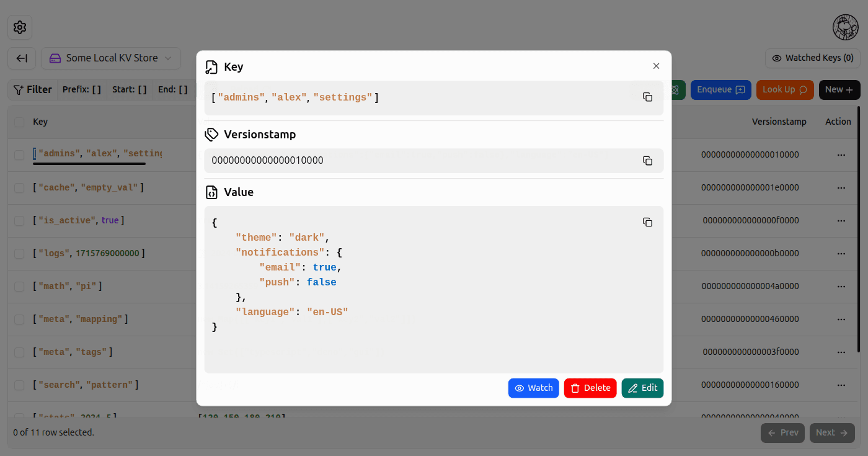Screen dimensions: 868x456
Task: Open action menu for versionstamp 000000000000000f0000 row
Action: tap(841, 221)
